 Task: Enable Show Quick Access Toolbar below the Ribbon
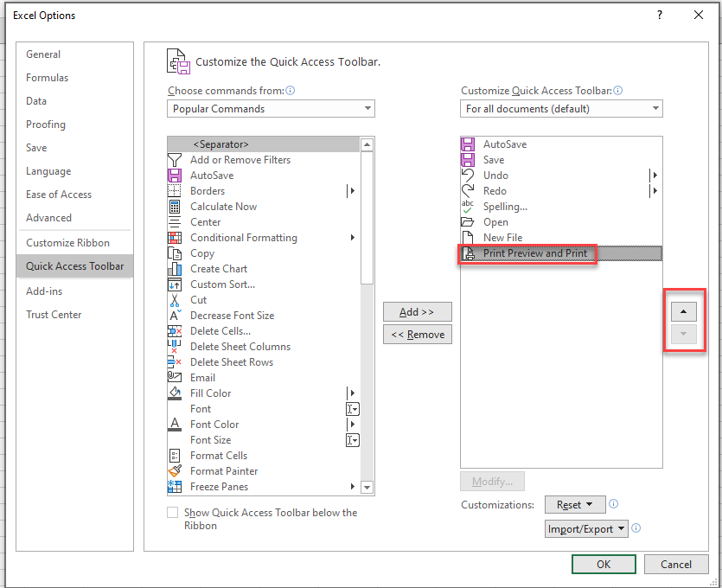pyautogui.click(x=173, y=513)
